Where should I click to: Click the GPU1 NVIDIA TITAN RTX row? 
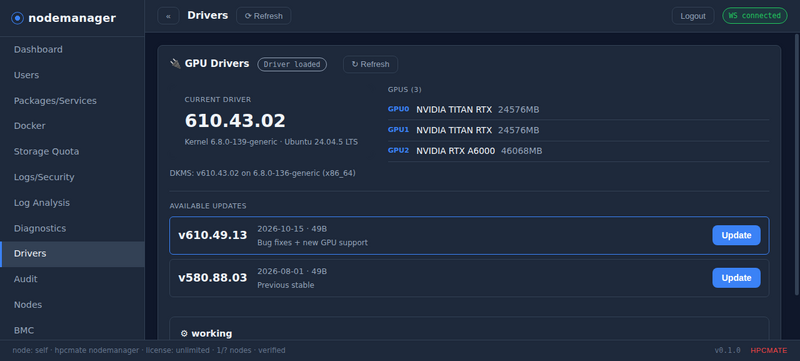click(x=578, y=130)
